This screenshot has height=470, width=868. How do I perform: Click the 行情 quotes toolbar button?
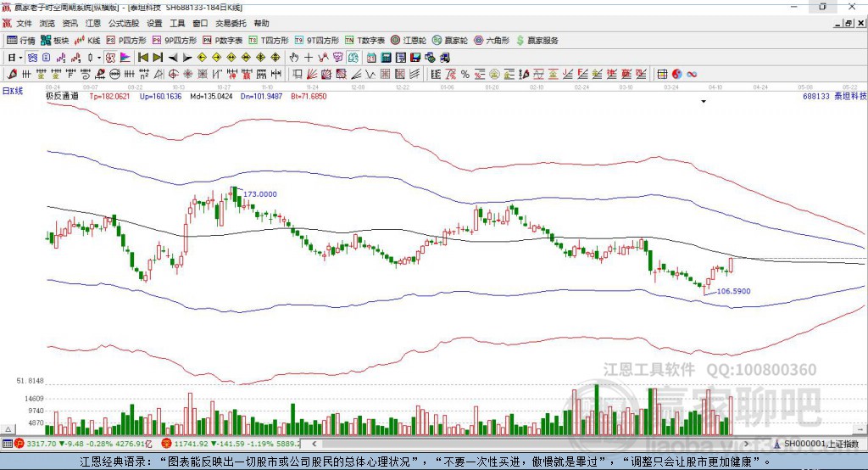point(21,41)
